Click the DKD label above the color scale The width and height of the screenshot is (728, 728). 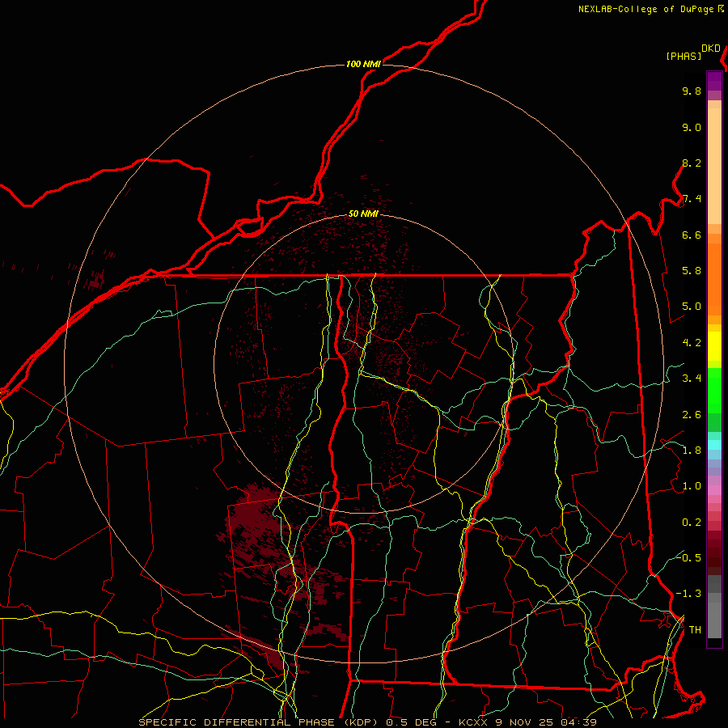click(x=710, y=49)
